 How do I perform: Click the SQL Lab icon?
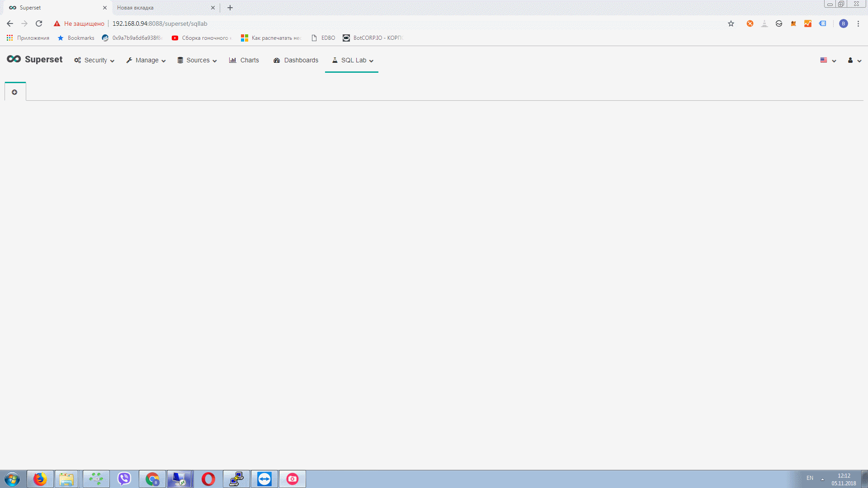pos(335,60)
